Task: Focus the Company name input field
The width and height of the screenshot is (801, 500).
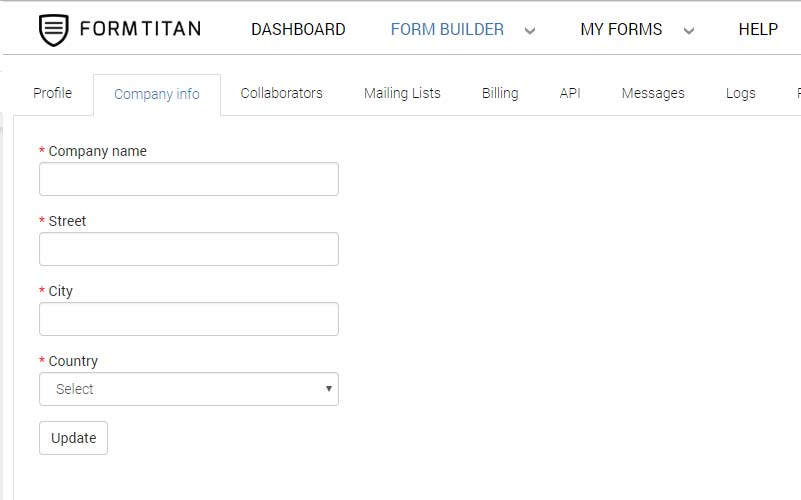Action: (189, 179)
